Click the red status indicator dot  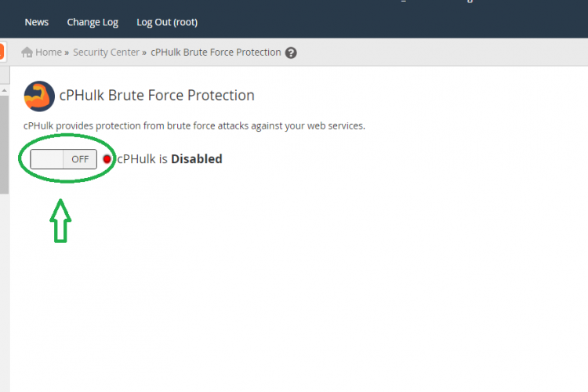(107, 159)
